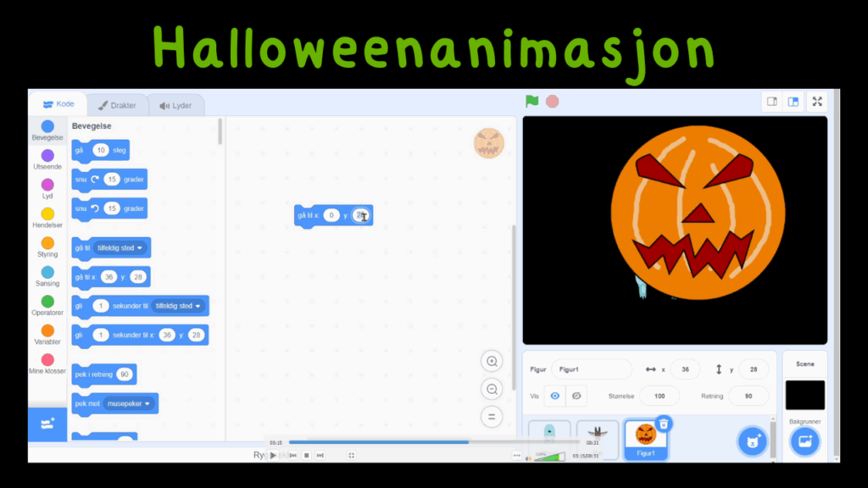Select the bat sprite thumbnail

tap(598, 440)
